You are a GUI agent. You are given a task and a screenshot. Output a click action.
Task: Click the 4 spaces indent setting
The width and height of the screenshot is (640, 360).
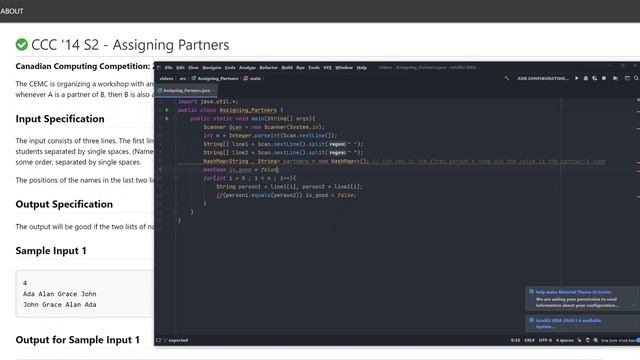565,340
